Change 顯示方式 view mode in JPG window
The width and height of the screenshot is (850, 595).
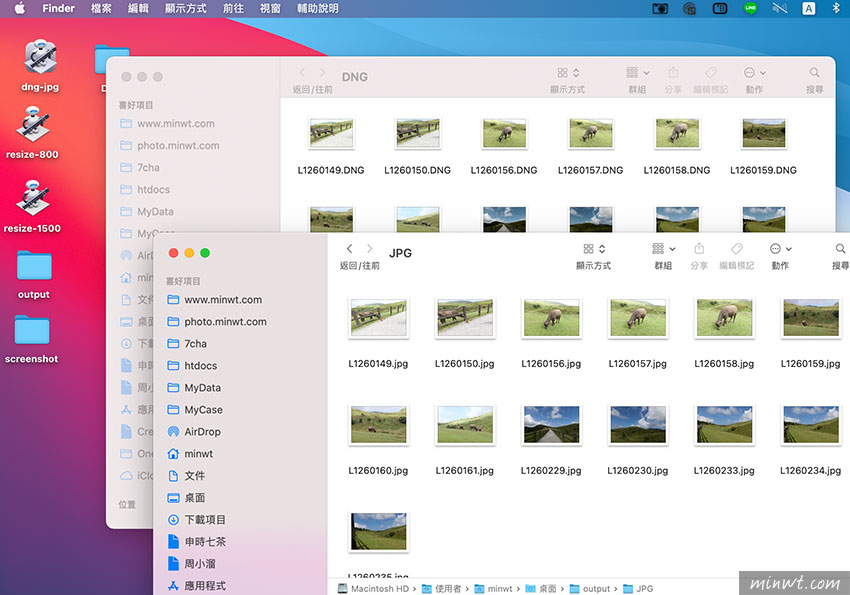[594, 249]
